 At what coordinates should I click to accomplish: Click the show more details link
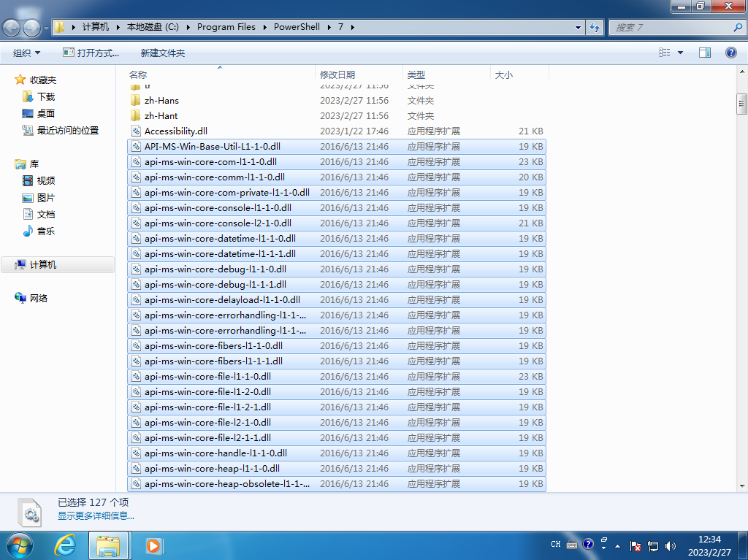96,515
